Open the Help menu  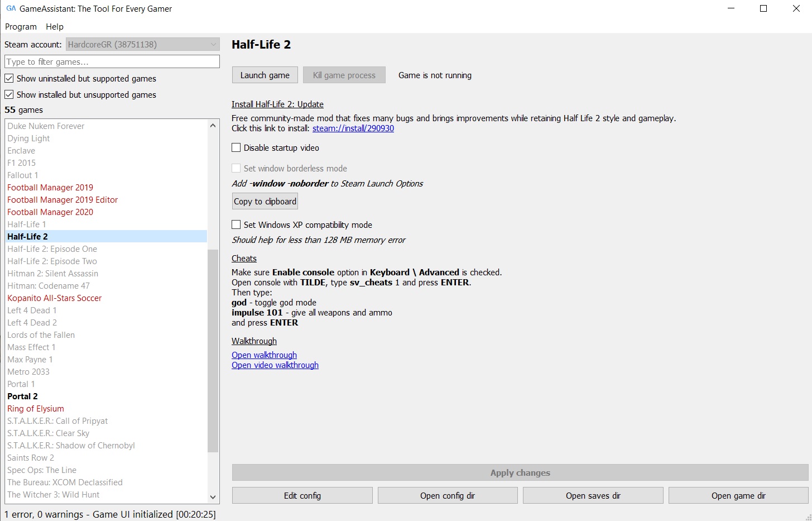click(55, 27)
